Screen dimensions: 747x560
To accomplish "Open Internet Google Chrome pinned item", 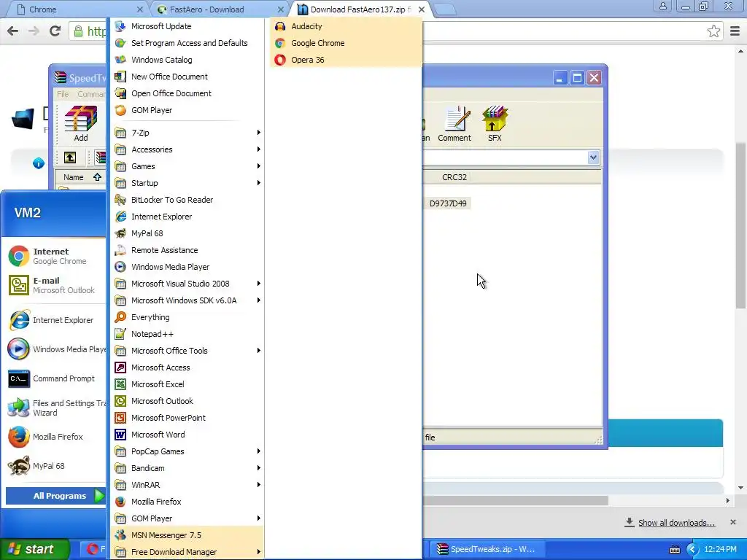I will (55, 256).
